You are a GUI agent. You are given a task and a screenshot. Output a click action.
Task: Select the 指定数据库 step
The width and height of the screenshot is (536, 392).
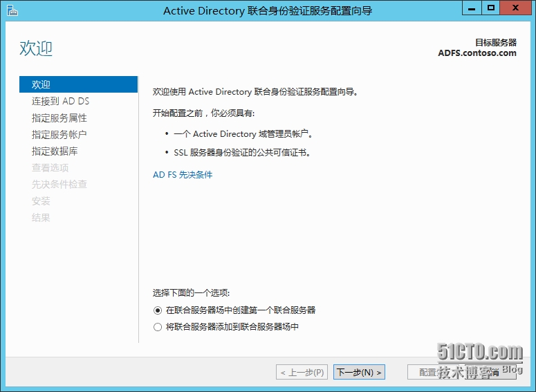pos(55,151)
